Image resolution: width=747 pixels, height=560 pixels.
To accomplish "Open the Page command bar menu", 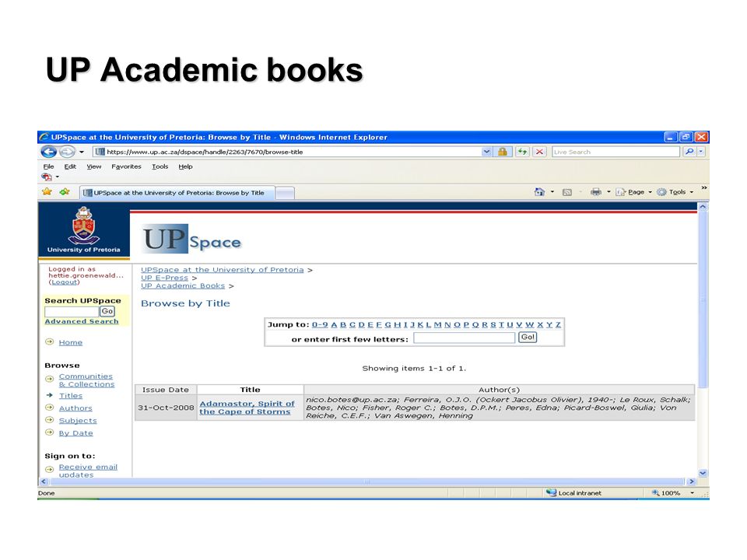I will point(633,192).
